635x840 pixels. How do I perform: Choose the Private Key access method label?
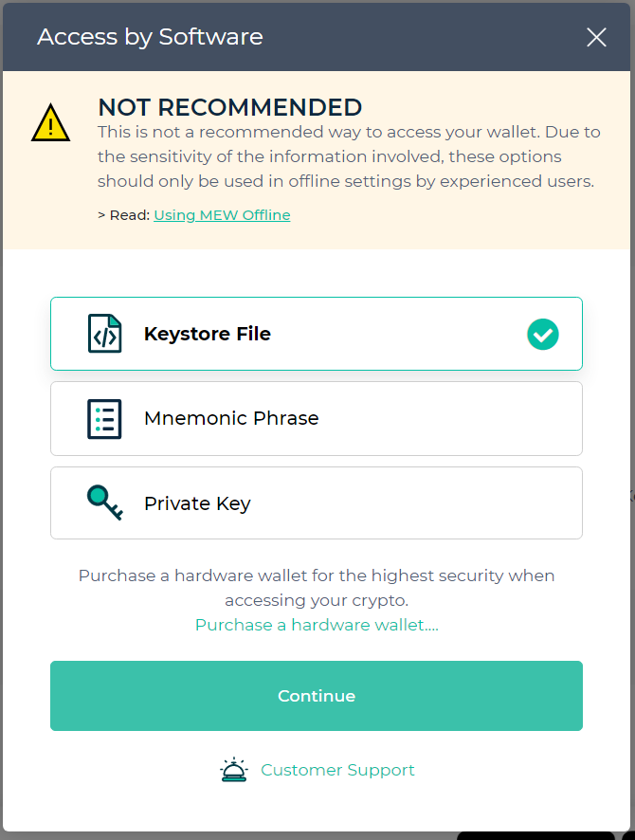coord(197,503)
